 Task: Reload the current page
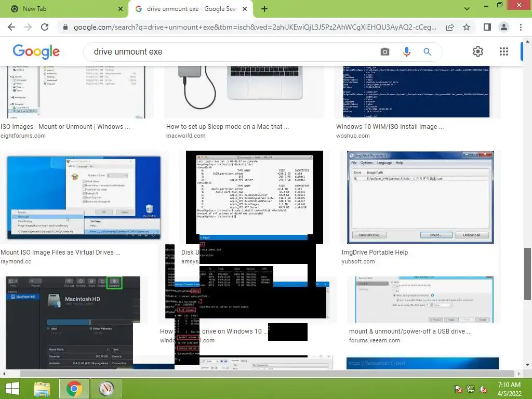pyautogui.click(x=45, y=27)
